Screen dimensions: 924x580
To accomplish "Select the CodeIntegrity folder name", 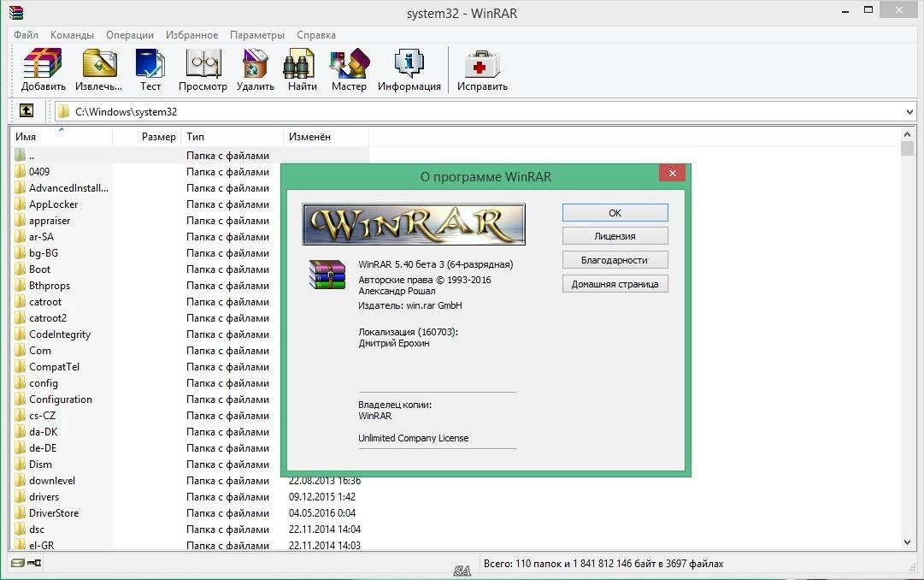I will tap(60, 334).
